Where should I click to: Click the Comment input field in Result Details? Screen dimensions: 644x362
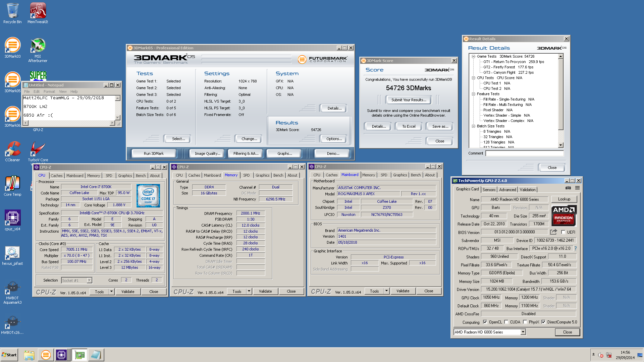point(524,153)
